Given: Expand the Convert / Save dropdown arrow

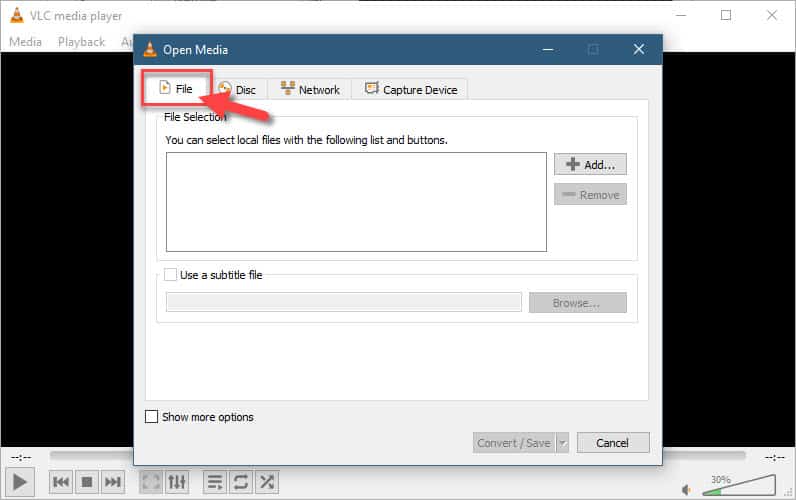Looking at the screenshot, I should 562,443.
